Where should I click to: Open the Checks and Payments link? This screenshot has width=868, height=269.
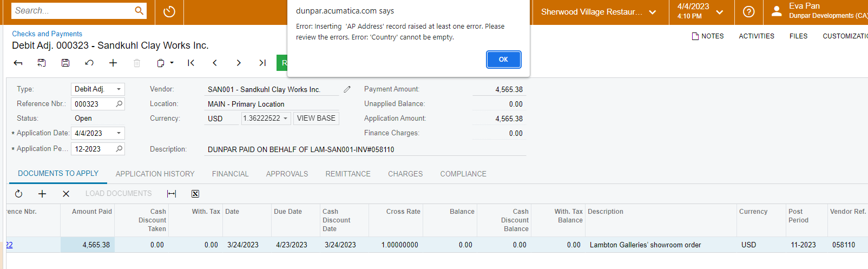[47, 34]
